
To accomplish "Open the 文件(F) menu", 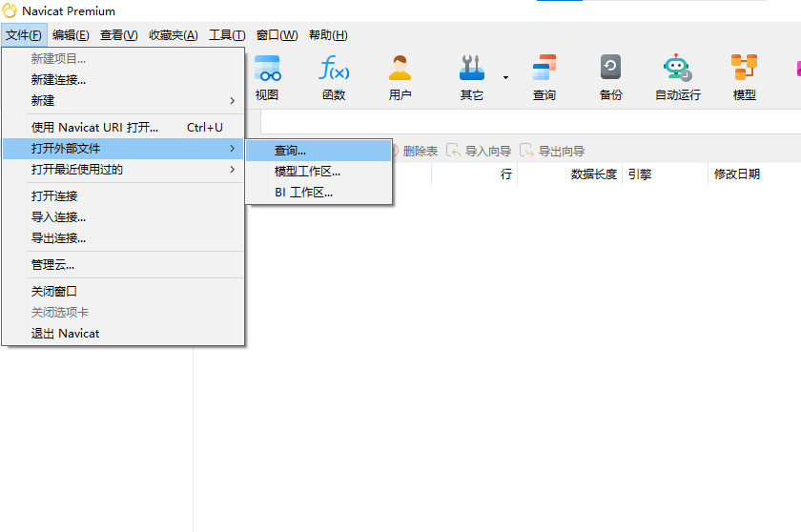I will [24, 34].
